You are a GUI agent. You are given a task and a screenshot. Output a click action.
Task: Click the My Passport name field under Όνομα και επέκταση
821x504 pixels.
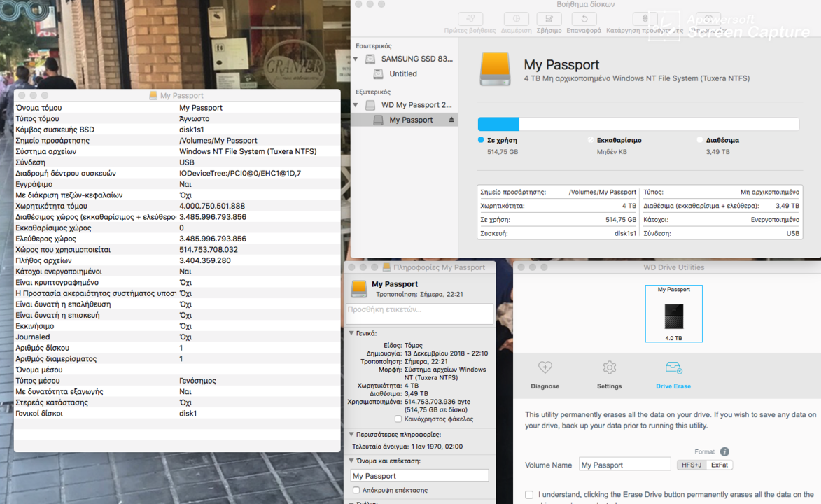pos(419,476)
